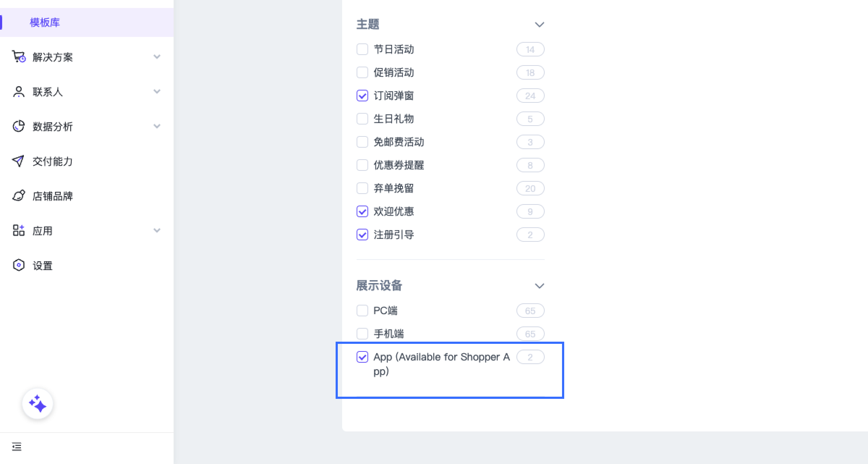Click the 数据分析 pie chart icon

tap(18, 126)
